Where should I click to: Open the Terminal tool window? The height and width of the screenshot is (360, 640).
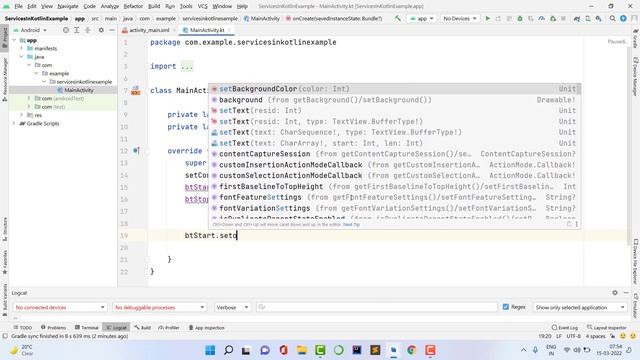pos(87,327)
